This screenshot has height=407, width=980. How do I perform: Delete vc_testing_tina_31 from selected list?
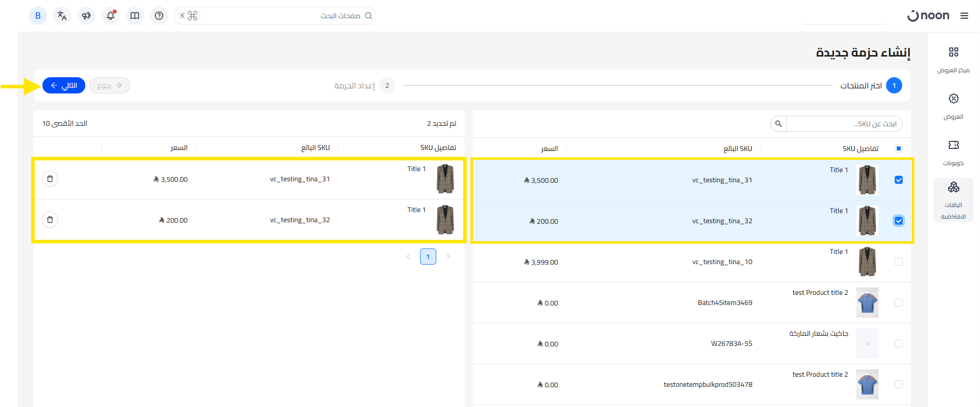click(50, 179)
